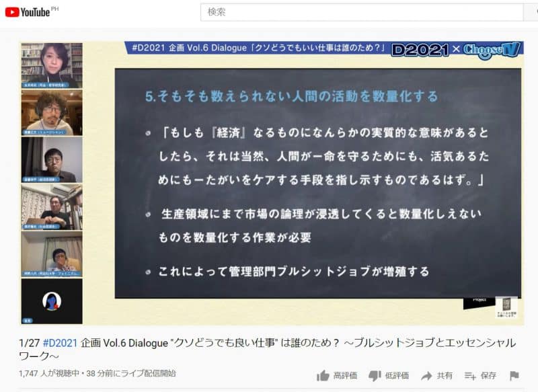Save the video to a playlist with 保存

(x=471, y=375)
